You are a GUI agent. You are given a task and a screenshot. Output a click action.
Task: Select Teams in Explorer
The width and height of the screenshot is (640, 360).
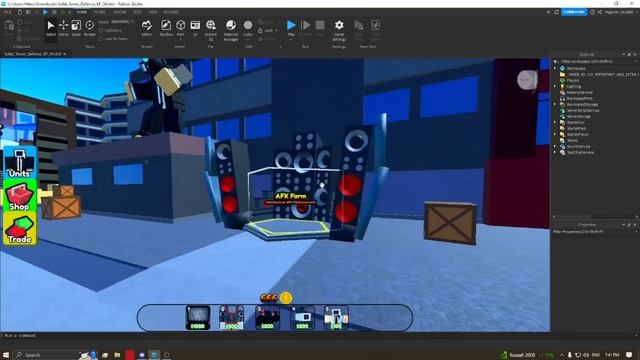pos(572,140)
